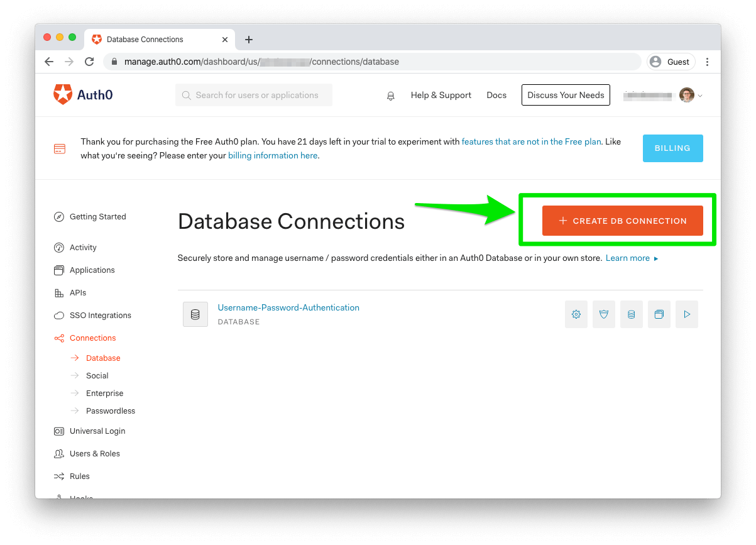This screenshot has height=545, width=756.
Task: Click the SSO Integrations cloud icon
Action: click(x=59, y=316)
